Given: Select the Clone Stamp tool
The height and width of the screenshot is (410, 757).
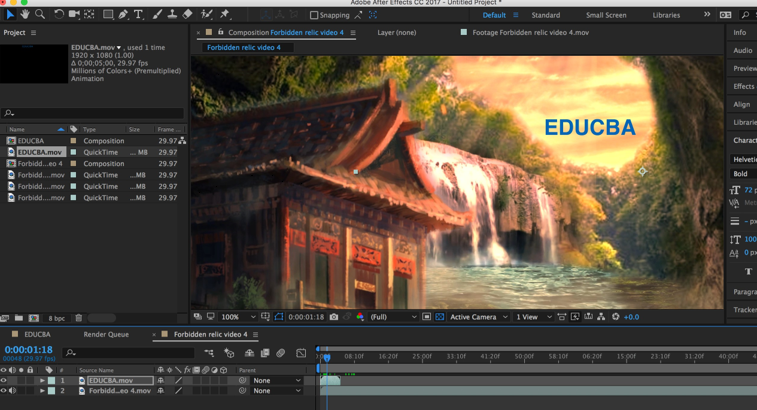Looking at the screenshot, I should [172, 14].
